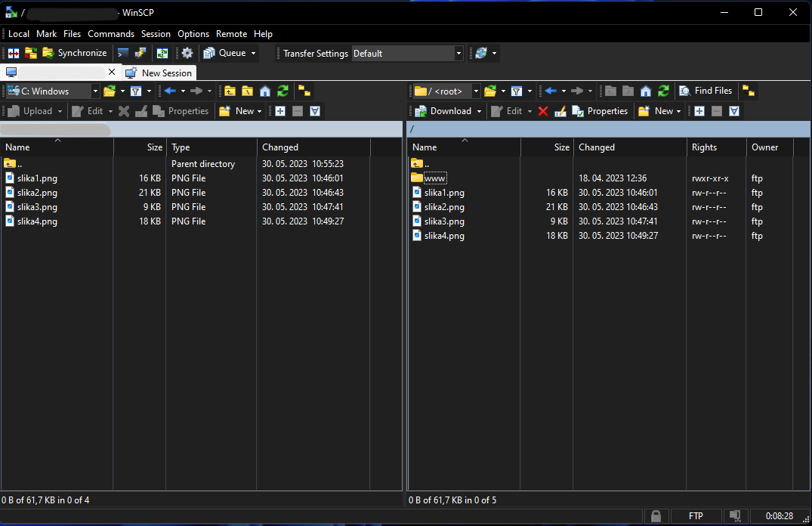812x526 pixels.
Task: Open the Session menu
Action: click(x=156, y=34)
